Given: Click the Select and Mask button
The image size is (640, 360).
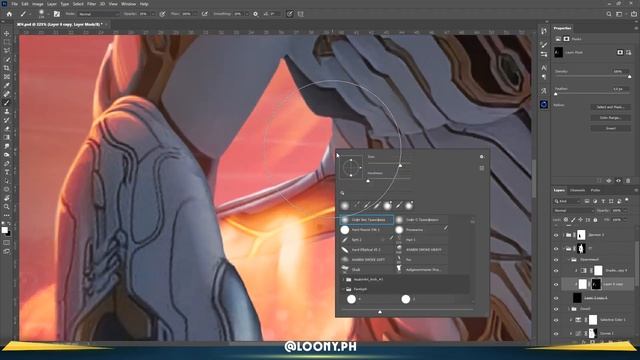Looking at the screenshot, I should [611, 107].
